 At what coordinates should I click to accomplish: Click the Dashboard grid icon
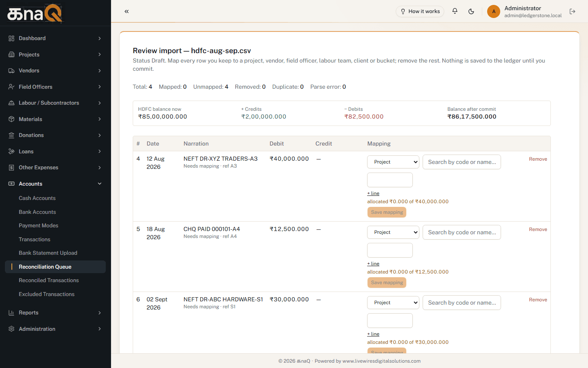tap(11, 38)
